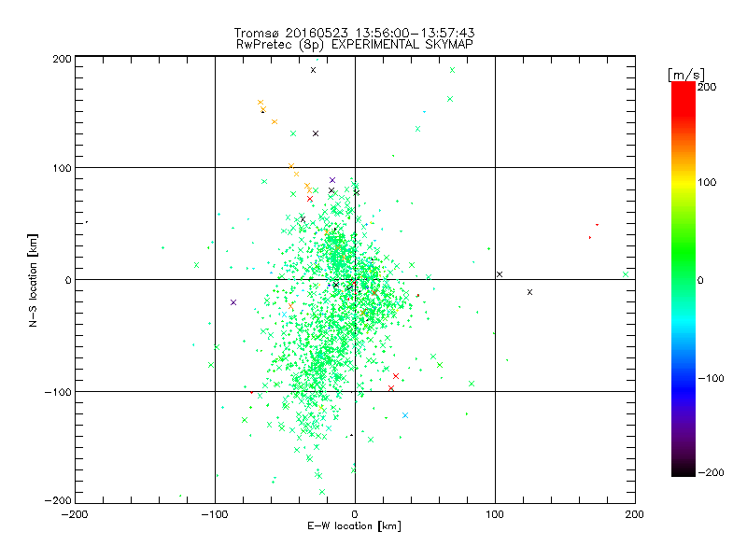Click the vertical velocity color bar
Screen dimensions: 747x560
tap(684, 279)
